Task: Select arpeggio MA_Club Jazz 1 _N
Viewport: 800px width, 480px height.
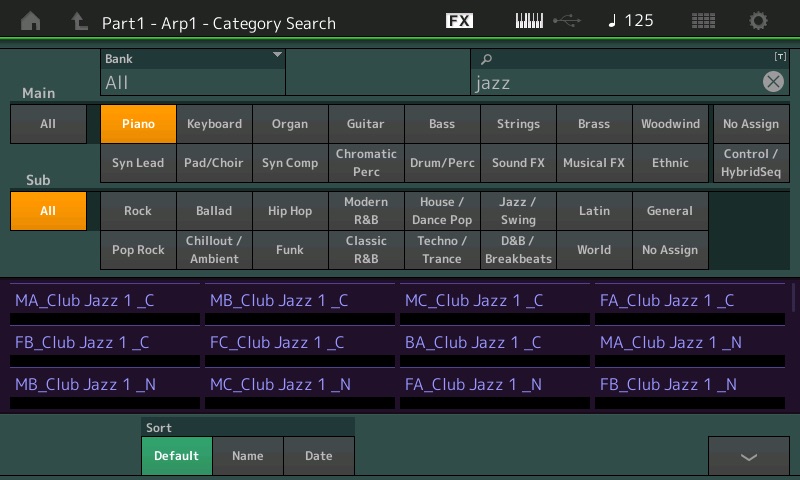Action: [x=690, y=346]
